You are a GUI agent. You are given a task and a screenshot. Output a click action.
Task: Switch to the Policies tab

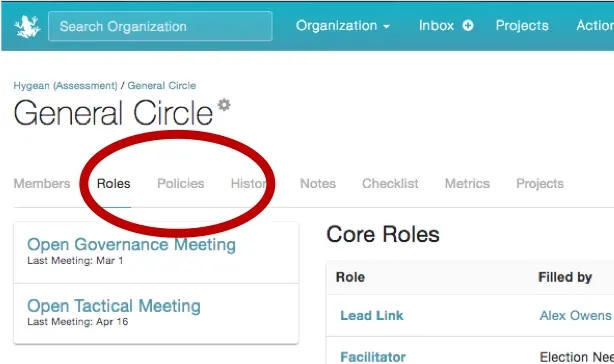point(181,184)
